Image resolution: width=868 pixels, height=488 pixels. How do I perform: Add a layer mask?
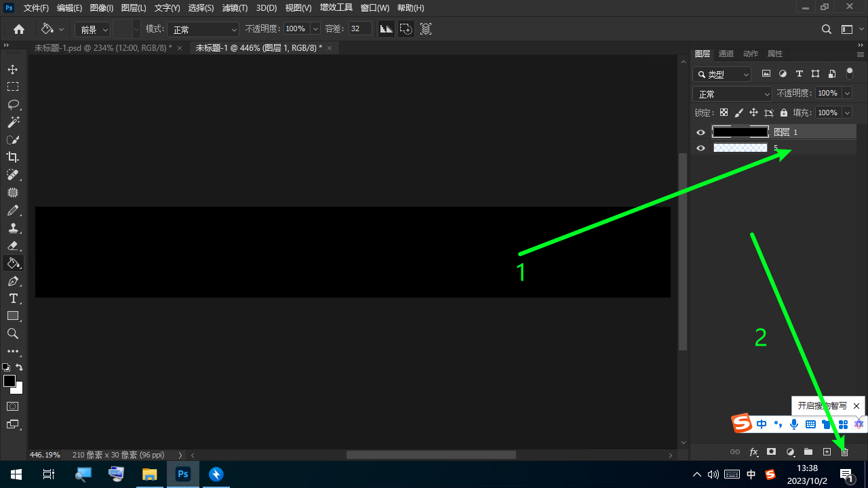point(771,452)
